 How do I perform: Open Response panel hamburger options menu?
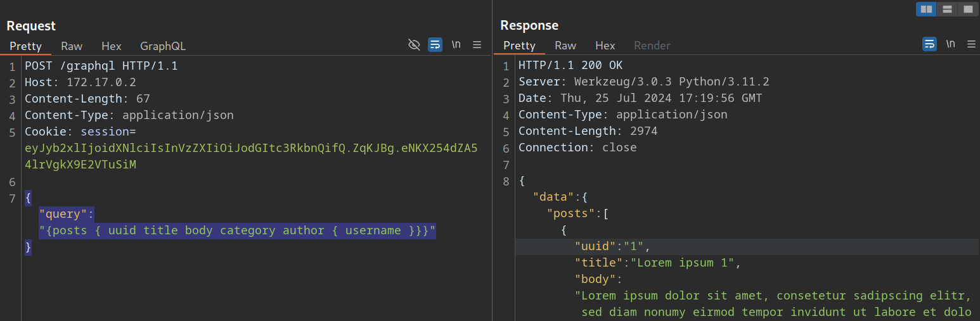pos(971,44)
